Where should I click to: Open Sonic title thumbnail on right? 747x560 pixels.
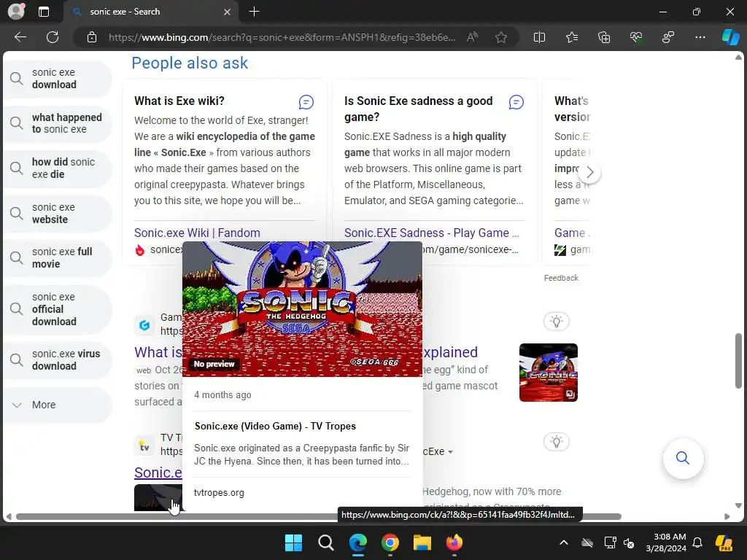pyautogui.click(x=549, y=373)
